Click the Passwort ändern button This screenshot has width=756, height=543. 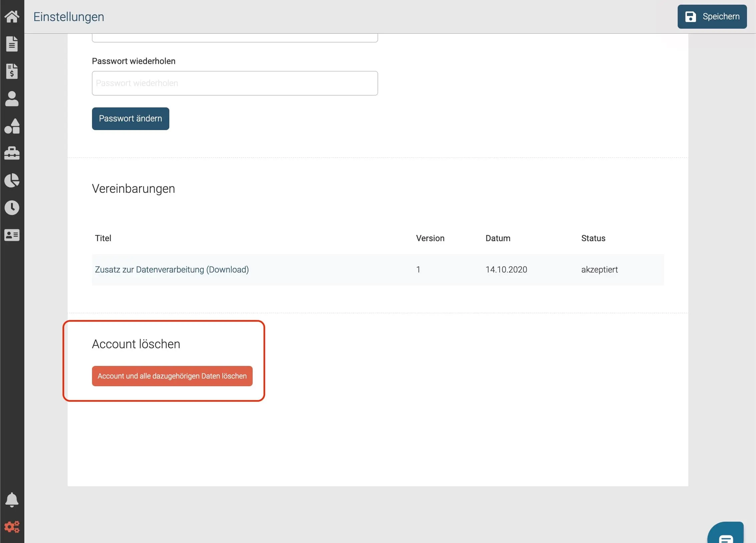(x=131, y=119)
